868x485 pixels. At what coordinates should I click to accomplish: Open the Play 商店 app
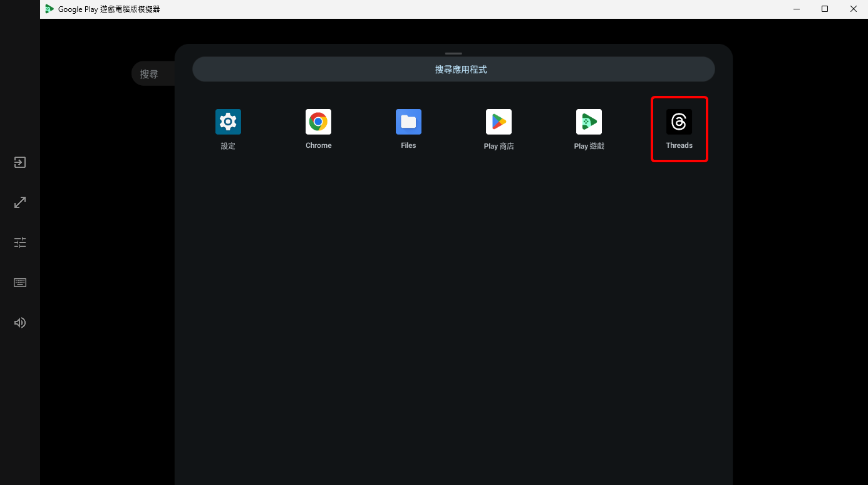pos(499,122)
